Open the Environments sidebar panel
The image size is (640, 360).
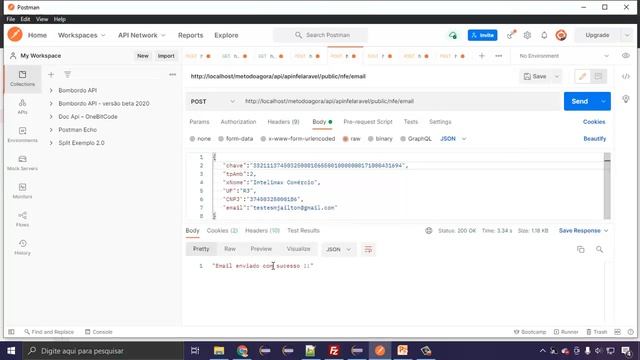22,135
